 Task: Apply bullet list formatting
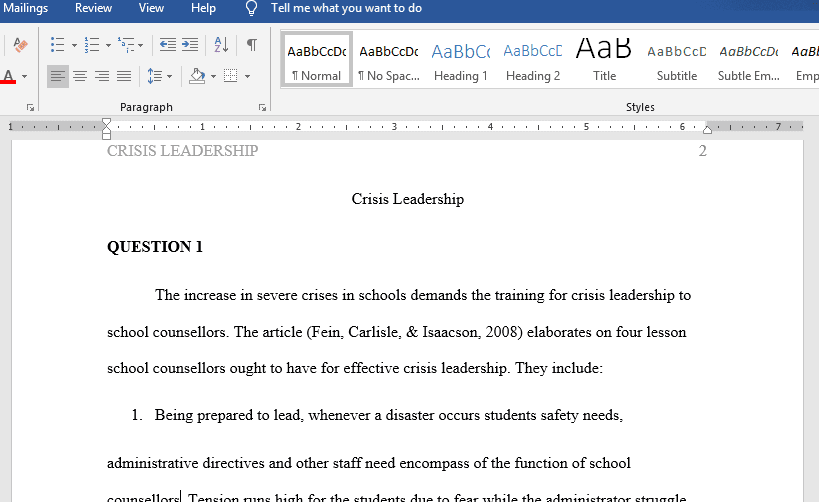pyautogui.click(x=57, y=45)
